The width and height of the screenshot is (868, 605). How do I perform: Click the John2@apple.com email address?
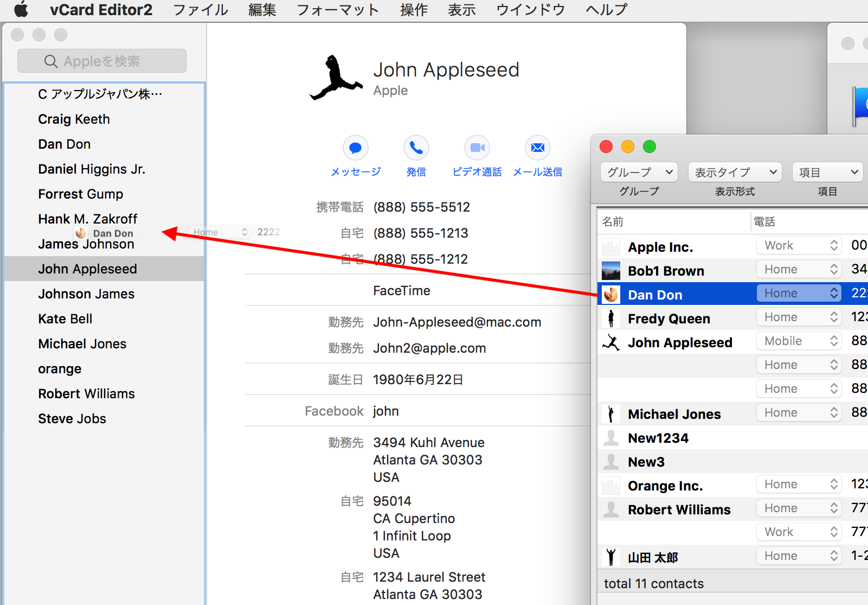(x=429, y=348)
